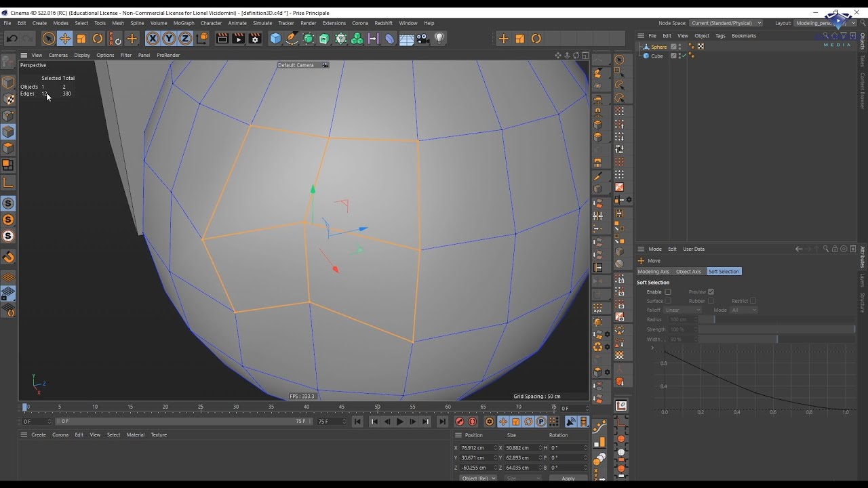Add a Floor environment object
The image size is (868, 488).
pos(406,39)
